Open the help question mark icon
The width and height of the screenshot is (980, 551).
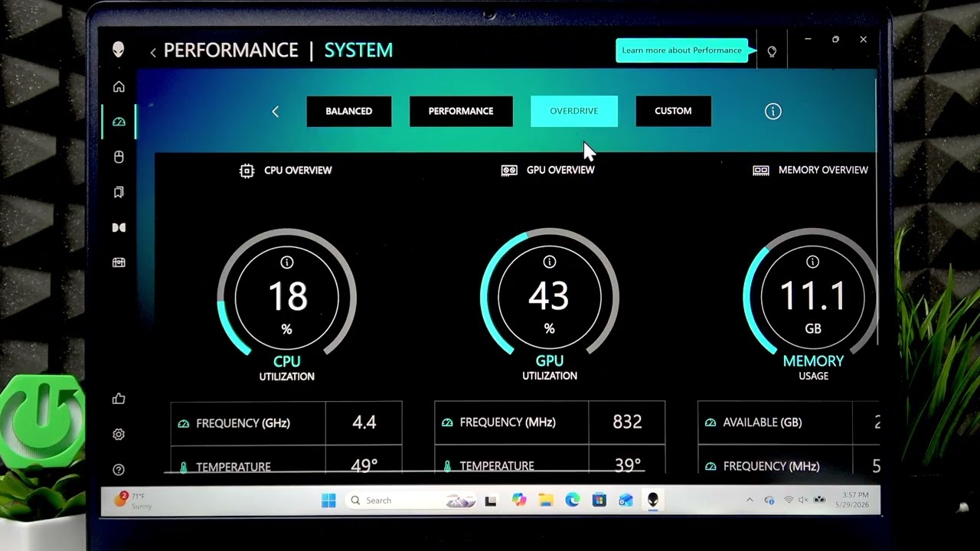(119, 469)
